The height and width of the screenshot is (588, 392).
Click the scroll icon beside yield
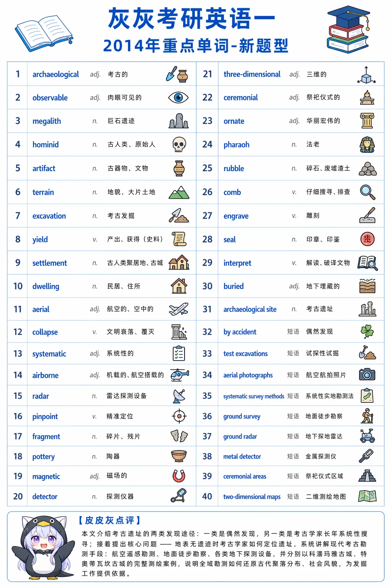pos(179,239)
